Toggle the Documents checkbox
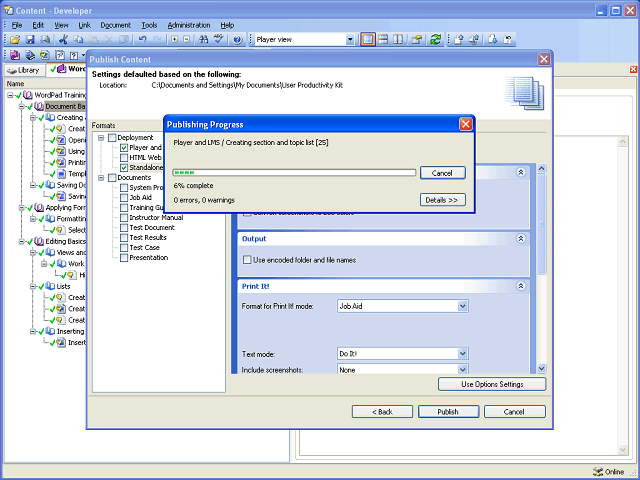 (112, 178)
